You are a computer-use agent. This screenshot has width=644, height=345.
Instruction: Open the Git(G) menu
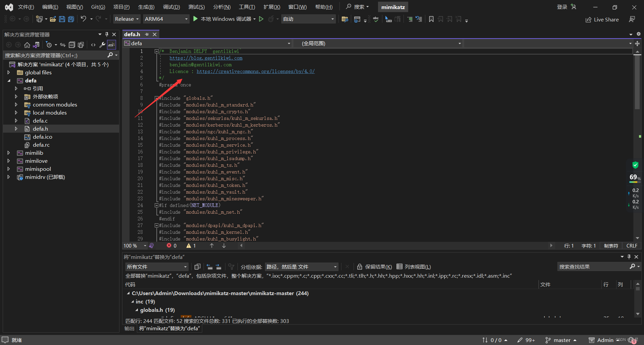(x=98, y=7)
